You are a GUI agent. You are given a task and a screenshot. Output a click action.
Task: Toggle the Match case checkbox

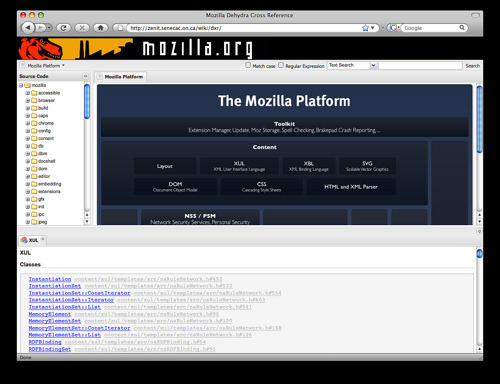coord(248,65)
